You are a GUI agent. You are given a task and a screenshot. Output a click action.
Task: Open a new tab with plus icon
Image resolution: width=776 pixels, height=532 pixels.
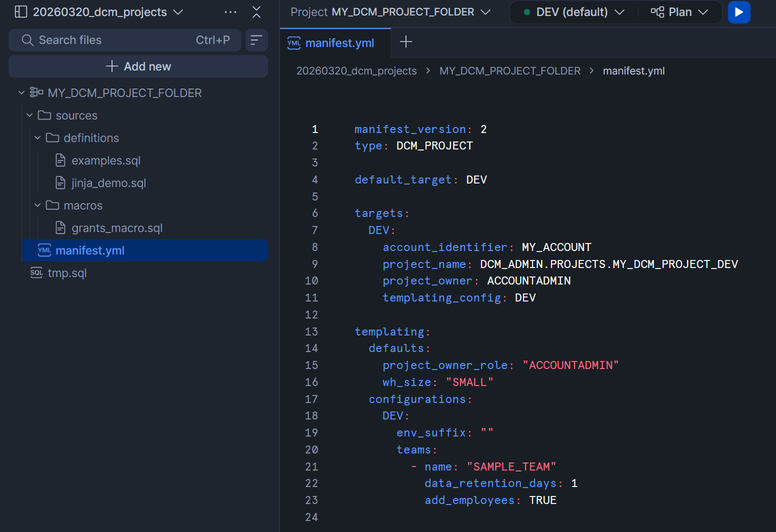[406, 42]
